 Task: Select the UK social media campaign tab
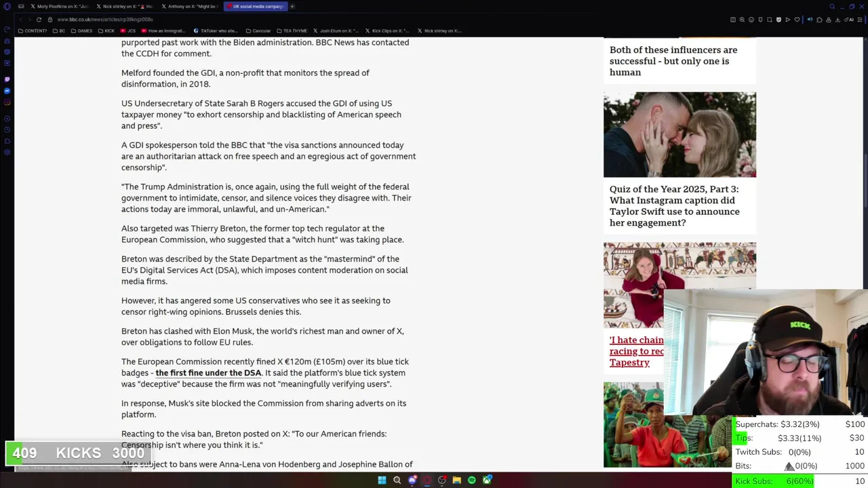pyautogui.click(x=255, y=6)
